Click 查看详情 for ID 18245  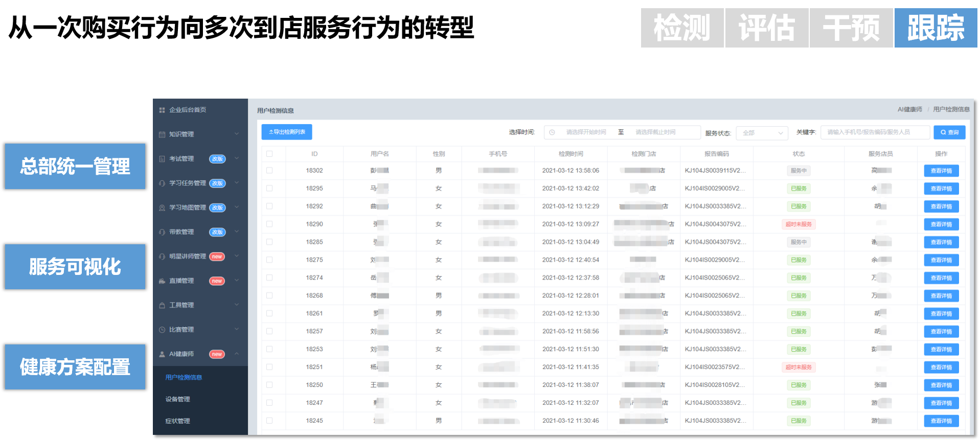coord(941,421)
